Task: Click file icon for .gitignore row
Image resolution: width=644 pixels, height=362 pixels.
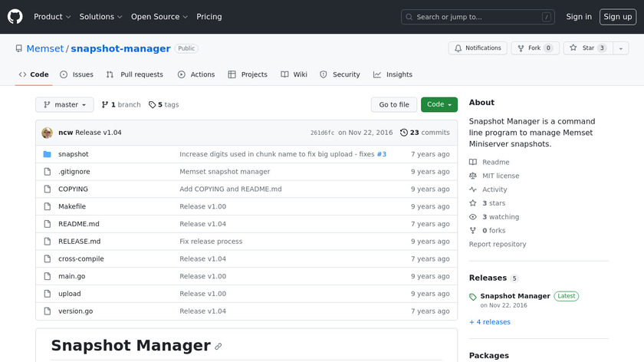Action: [48, 171]
